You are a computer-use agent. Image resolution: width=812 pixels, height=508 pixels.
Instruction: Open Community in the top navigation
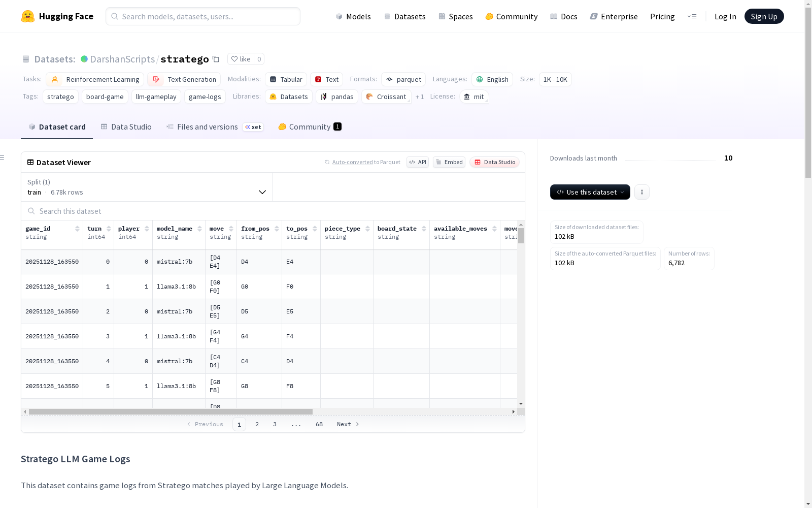(x=512, y=16)
